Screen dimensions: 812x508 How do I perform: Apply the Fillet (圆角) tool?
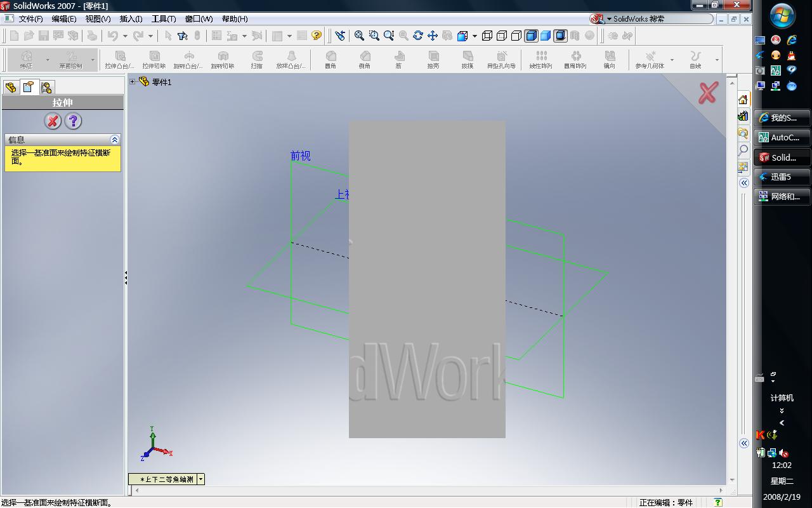pyautogui.click(x=331, y=60)
